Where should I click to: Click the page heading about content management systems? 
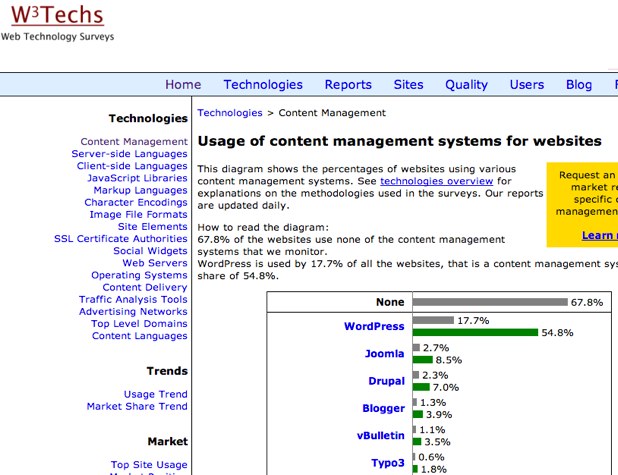[x=400, y=141]
